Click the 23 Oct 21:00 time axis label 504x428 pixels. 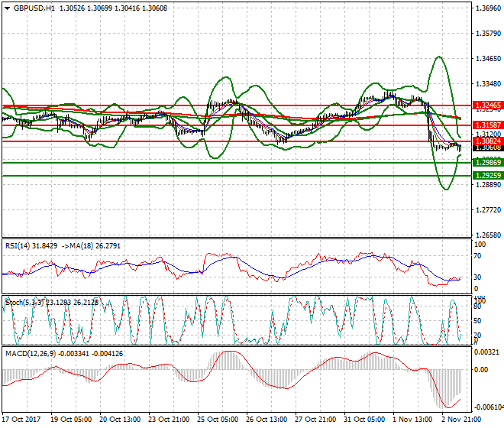pos(169,420)
